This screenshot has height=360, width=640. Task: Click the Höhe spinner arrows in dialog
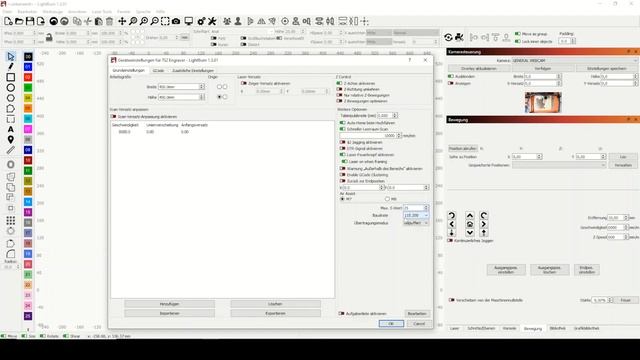202,97
